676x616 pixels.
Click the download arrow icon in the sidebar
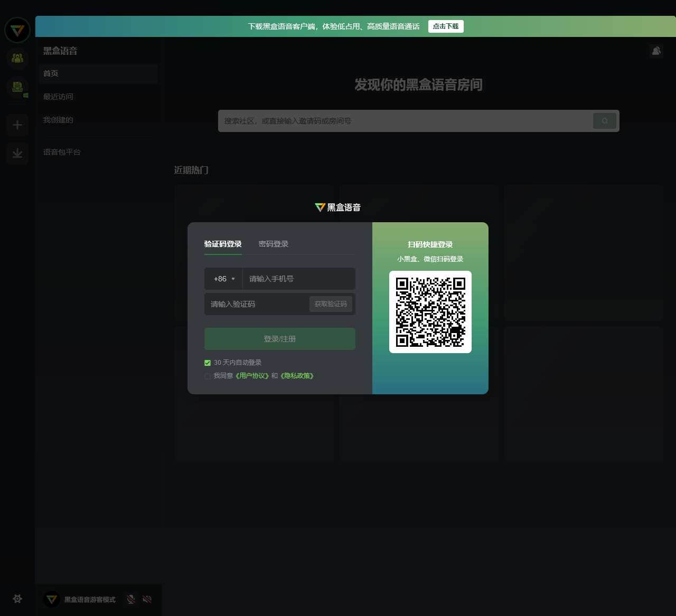(17, 154)
